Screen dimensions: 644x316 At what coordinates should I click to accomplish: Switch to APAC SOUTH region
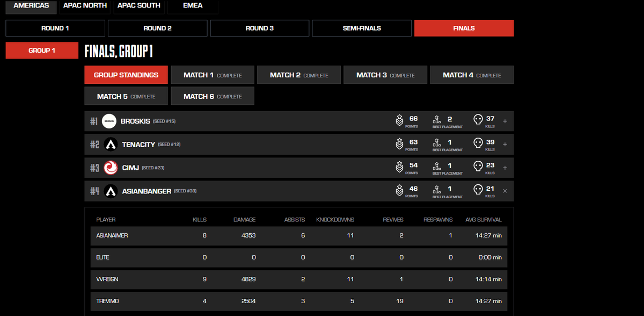138,6
